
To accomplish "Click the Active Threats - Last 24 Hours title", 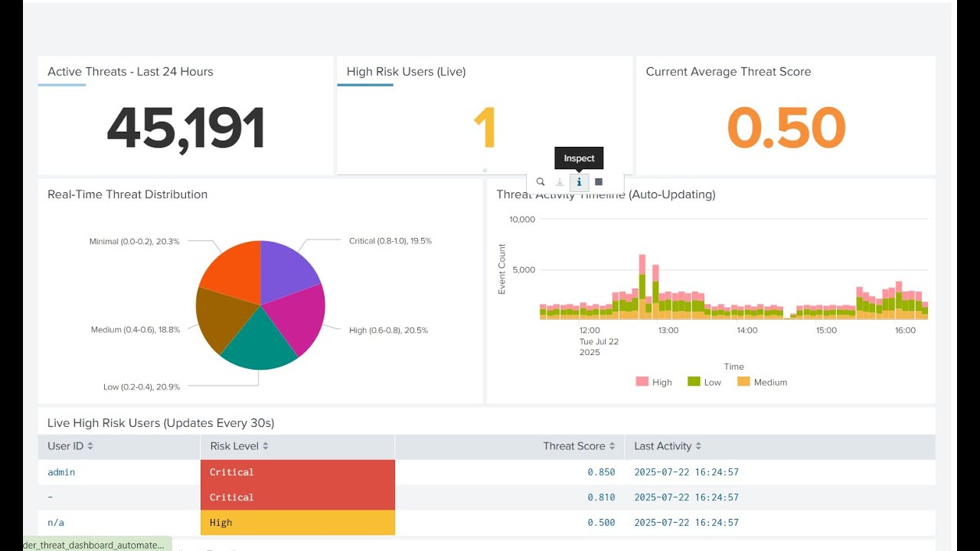I will (x=130, y=72).
